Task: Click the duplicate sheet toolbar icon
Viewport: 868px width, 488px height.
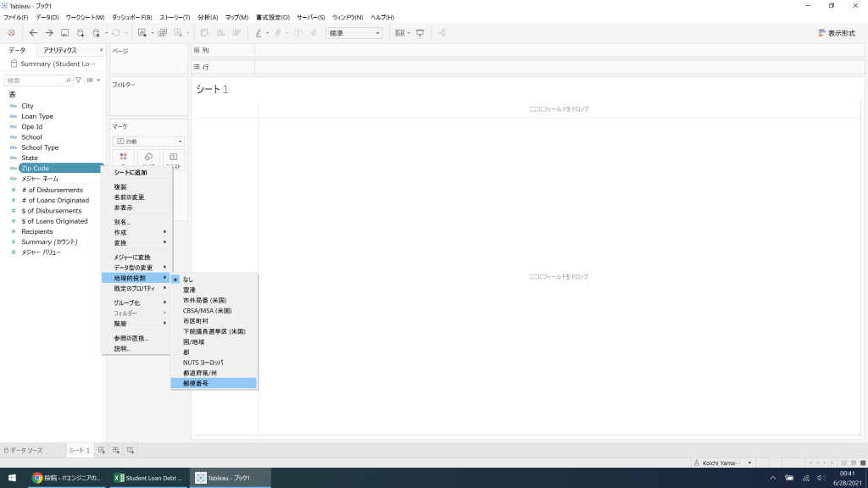Action: coord(163,33)
